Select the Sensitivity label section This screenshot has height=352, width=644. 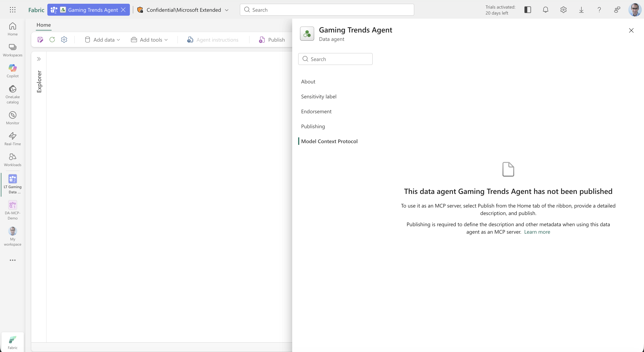(x=318, y=97)
